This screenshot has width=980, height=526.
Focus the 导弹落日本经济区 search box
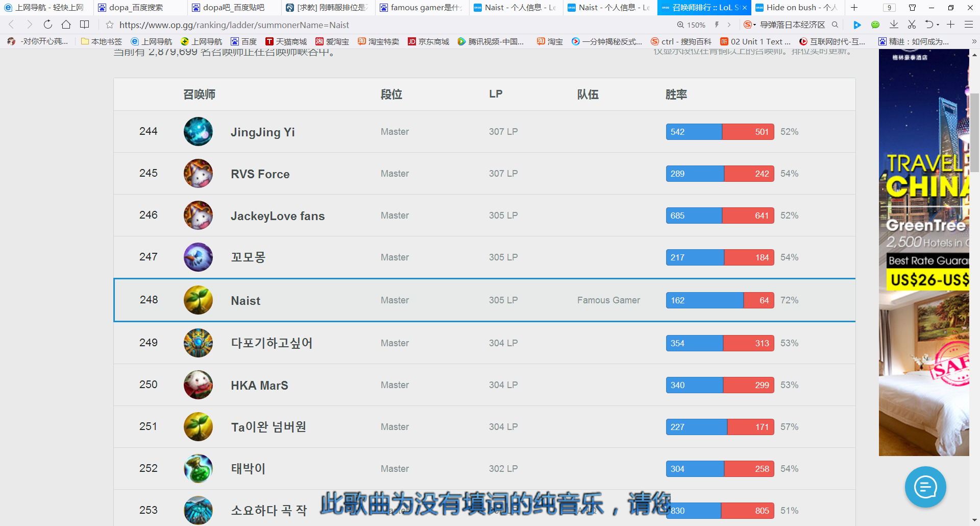pyautogui.click(x=792, y=25)
